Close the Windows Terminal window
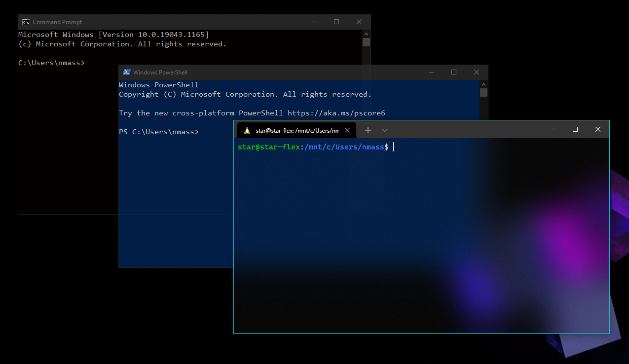Screen dimensions: 629x364 (x=598, y=129)
